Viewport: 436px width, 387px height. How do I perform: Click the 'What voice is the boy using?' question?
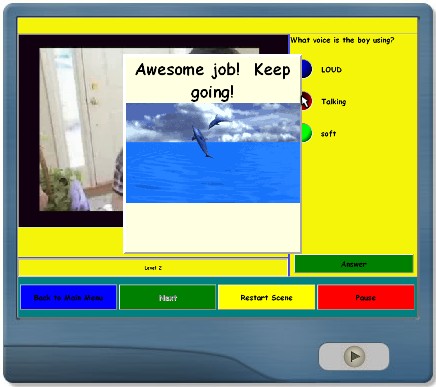pyautogui.click(x=342, y=40)
